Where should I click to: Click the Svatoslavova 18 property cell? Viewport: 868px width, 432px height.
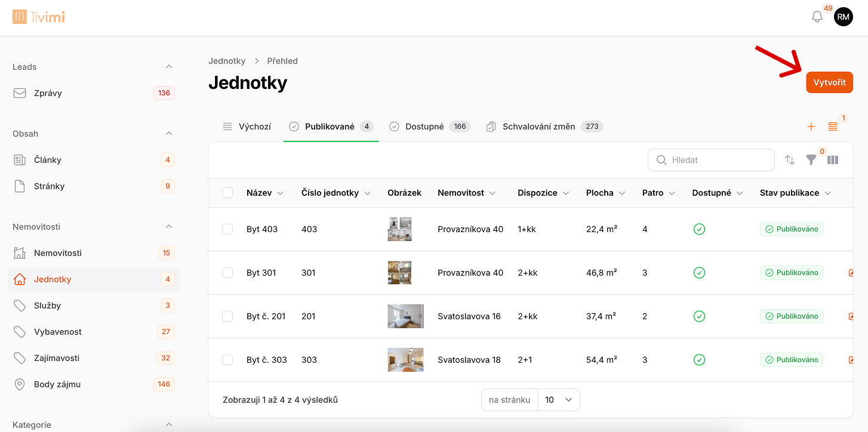click(469, 360)
